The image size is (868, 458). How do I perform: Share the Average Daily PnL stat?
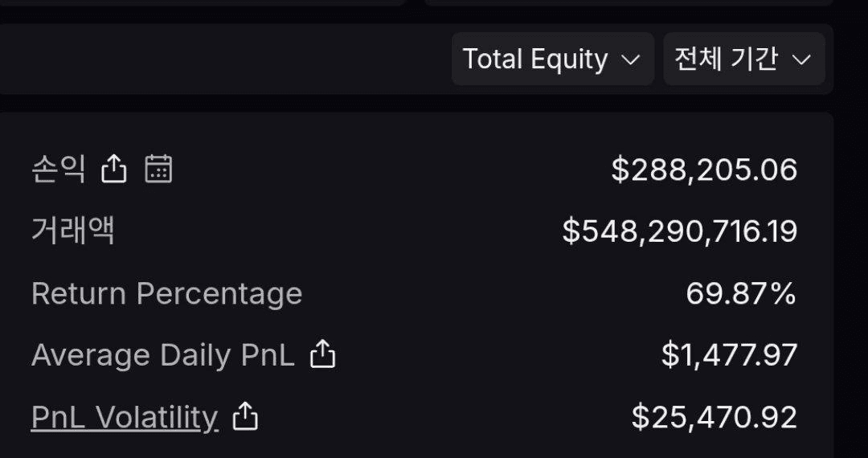point(323,354)
